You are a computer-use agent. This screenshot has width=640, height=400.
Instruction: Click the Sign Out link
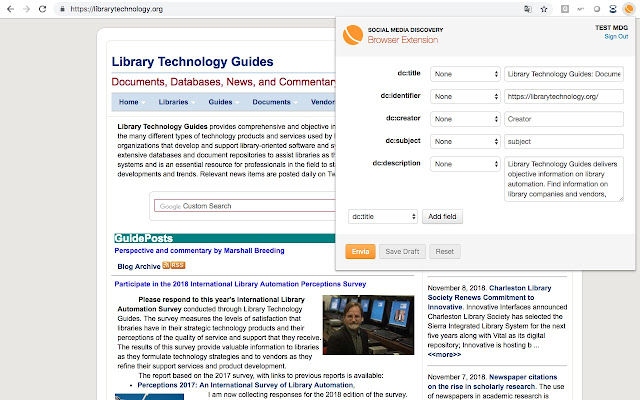[x=616, y=36]
